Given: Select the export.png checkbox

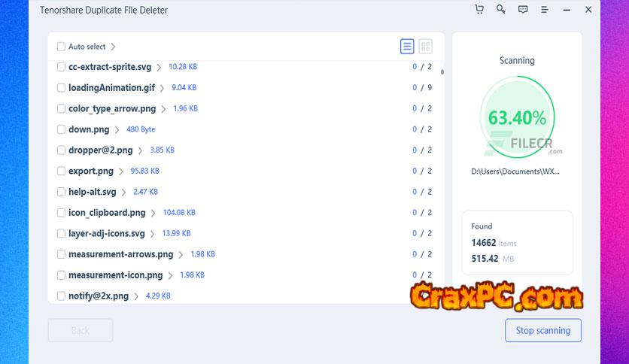Looking at the screenshot, I should click(x=61, y=171).
